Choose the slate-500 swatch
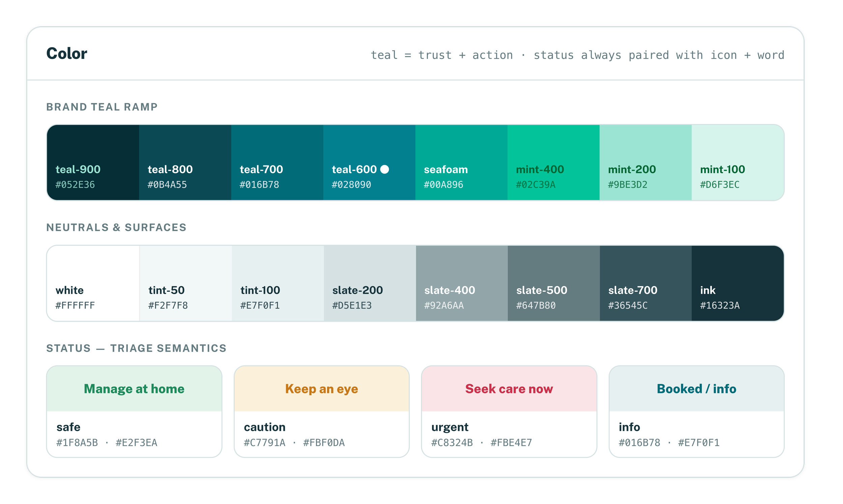 (554, 283)
